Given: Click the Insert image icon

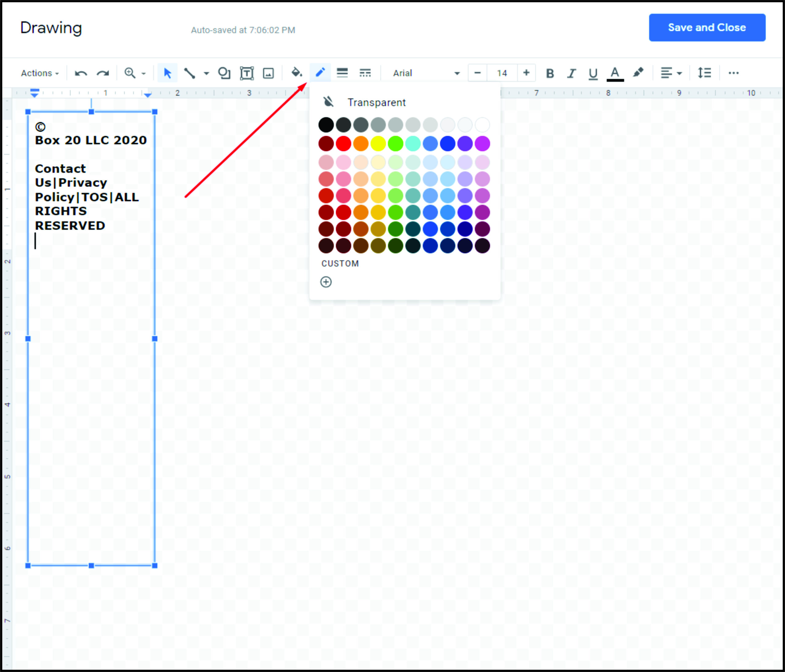Looking at the screenshot, I should click(x=268, y=73).
